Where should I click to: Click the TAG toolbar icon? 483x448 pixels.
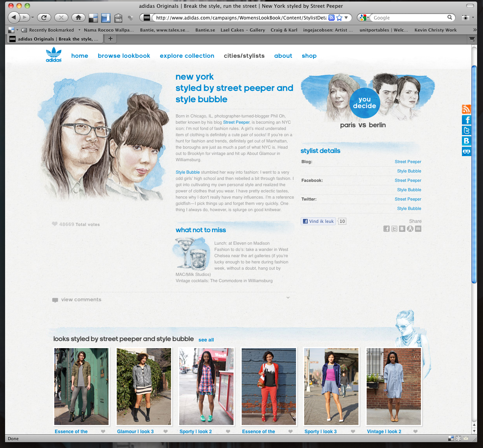(x=118, y=18)
